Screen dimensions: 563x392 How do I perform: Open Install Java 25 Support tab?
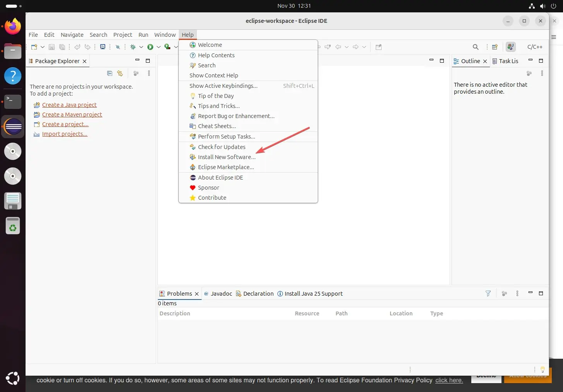(x=310, y=294)
